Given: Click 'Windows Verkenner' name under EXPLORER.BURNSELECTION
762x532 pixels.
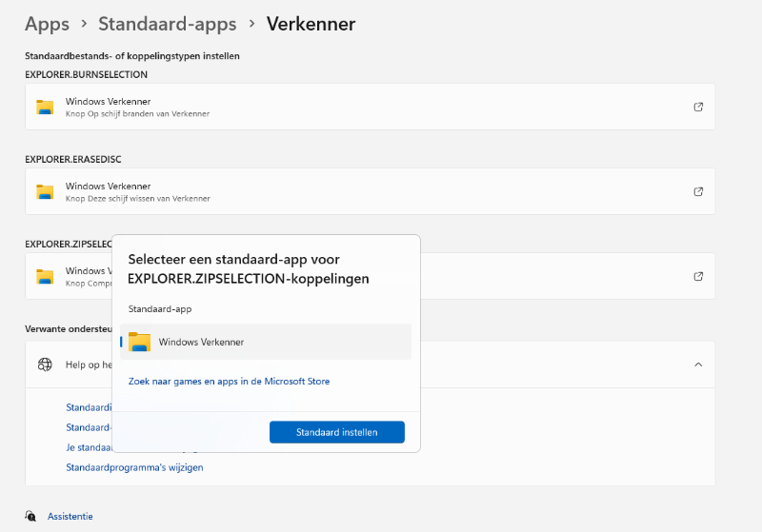Looking at the screenshot, I should click(108, 102).
